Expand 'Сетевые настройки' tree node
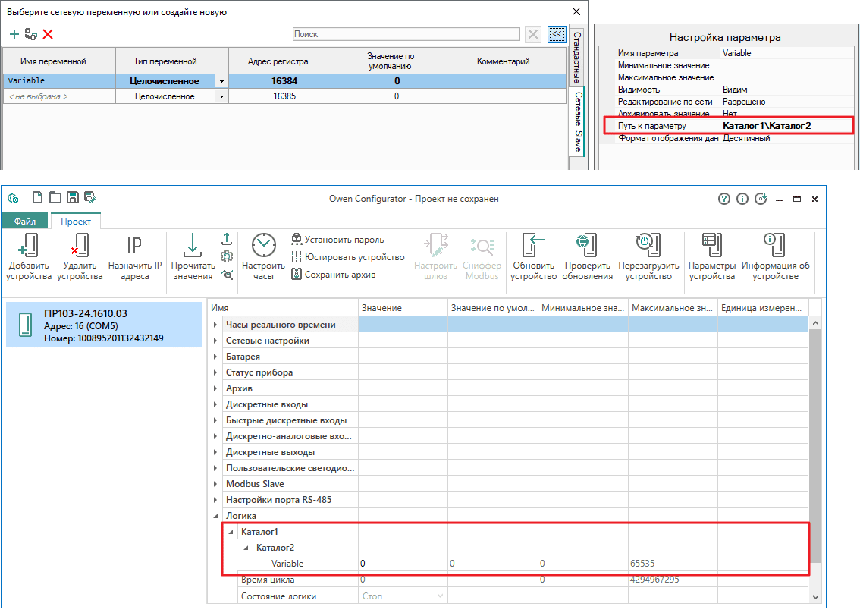 [x=216, y=341]
